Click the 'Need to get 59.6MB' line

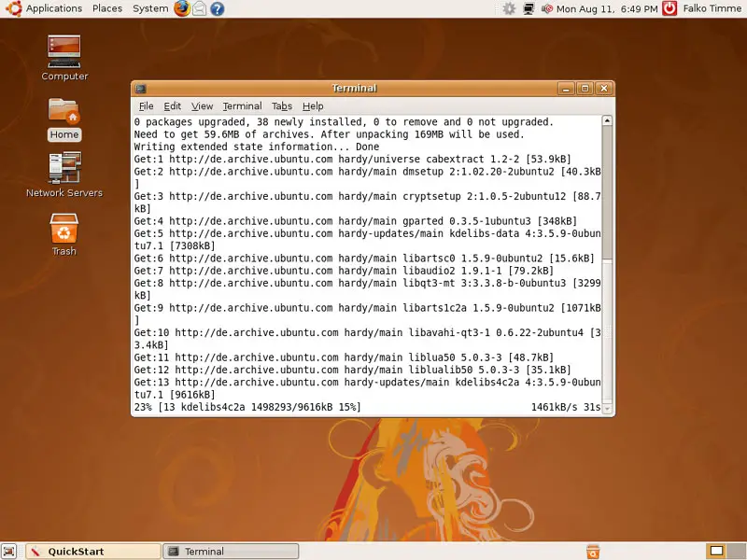[329, 134]
